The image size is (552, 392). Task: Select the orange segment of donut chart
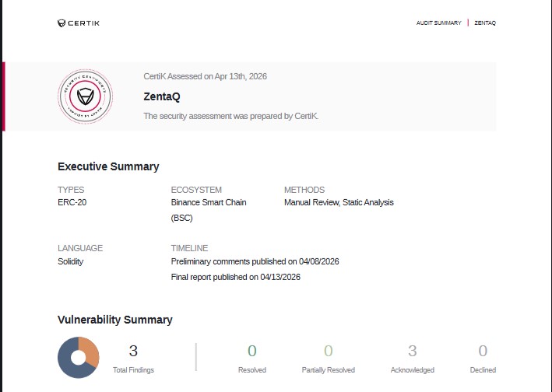click(x=90, y=350)
